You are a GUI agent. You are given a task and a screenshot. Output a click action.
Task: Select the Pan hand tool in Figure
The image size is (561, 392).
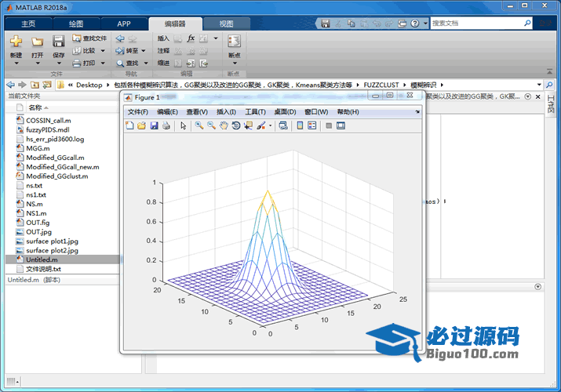(x=224, y=125)
